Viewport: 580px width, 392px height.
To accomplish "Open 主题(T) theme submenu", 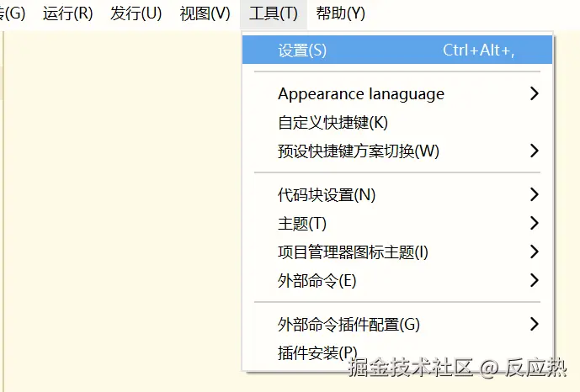I will [302, 224].
